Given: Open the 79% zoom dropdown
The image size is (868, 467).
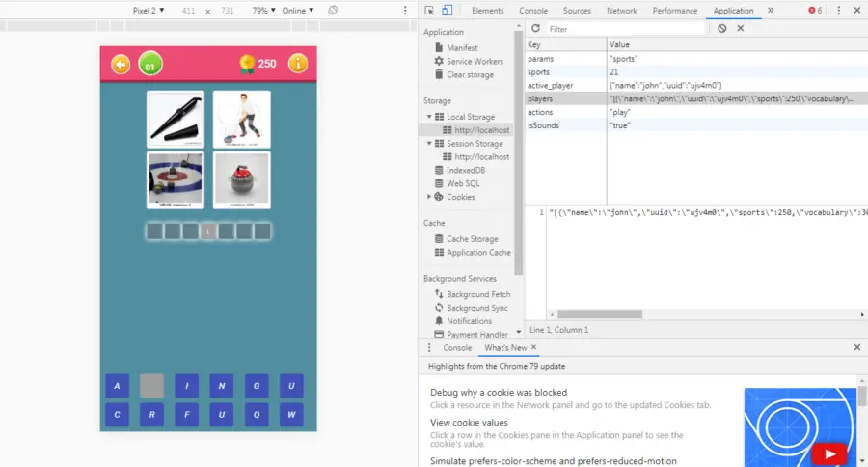Looking at the screenshot, I should [263, 10].
